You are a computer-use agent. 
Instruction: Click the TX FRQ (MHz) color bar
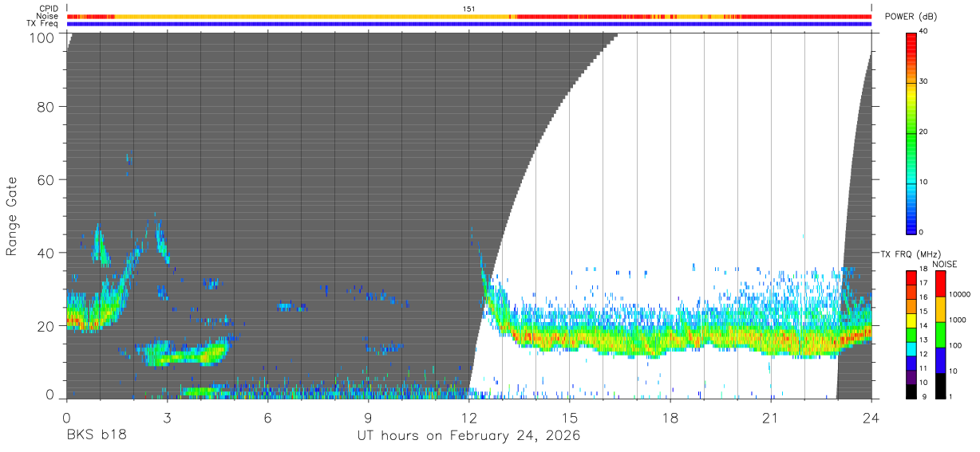pos(912,335)
